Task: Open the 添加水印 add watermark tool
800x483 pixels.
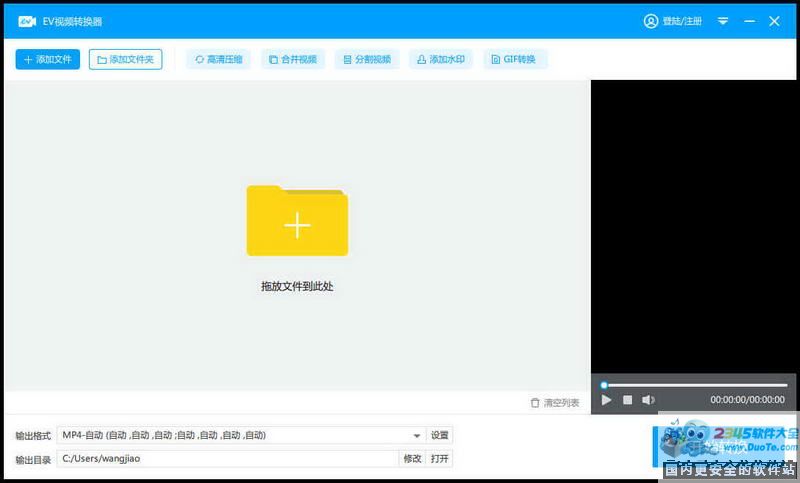Action: (441, 59)
